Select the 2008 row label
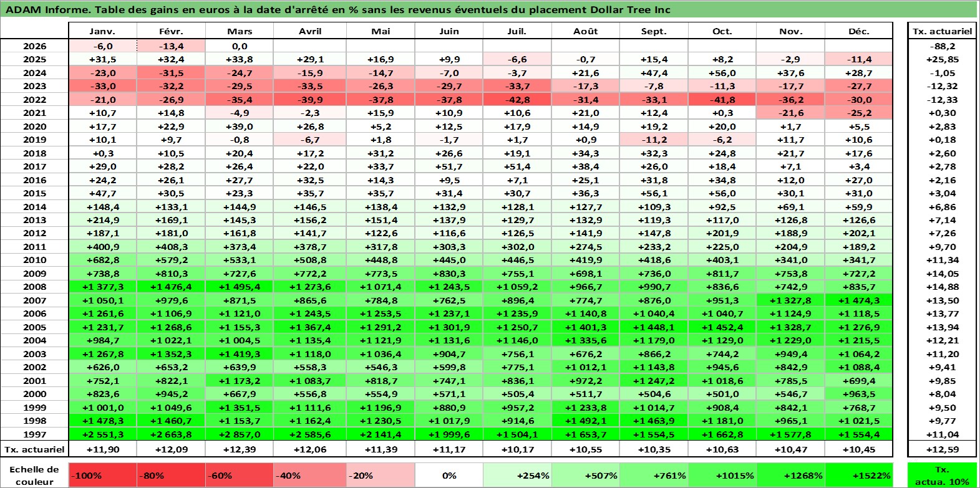Viewport: 980px width, 488px height. (34, 287)
